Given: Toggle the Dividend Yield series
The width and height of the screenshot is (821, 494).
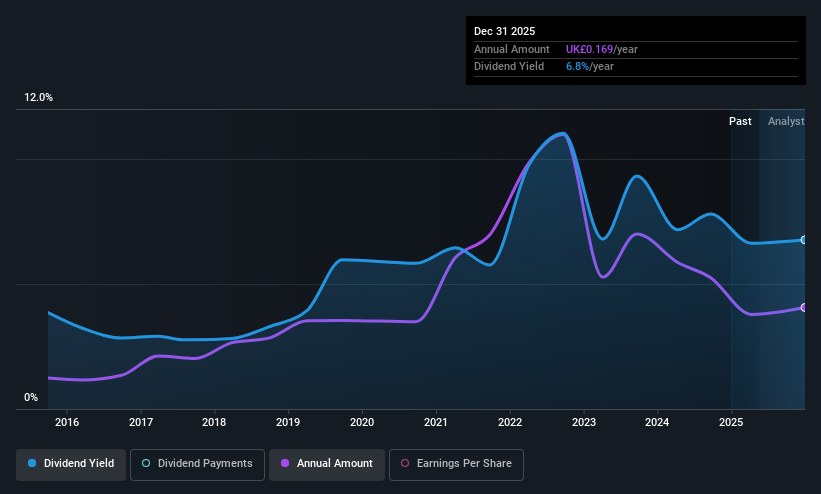Looking at the screenshot, I should click(x=71, y=464).
